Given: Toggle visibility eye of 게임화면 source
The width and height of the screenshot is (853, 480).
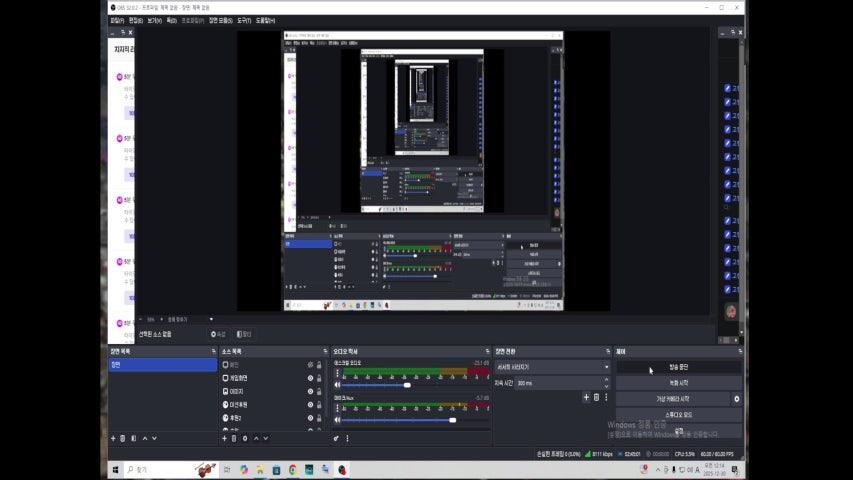Looking at the screenshot, I should (x=310, y=378).
